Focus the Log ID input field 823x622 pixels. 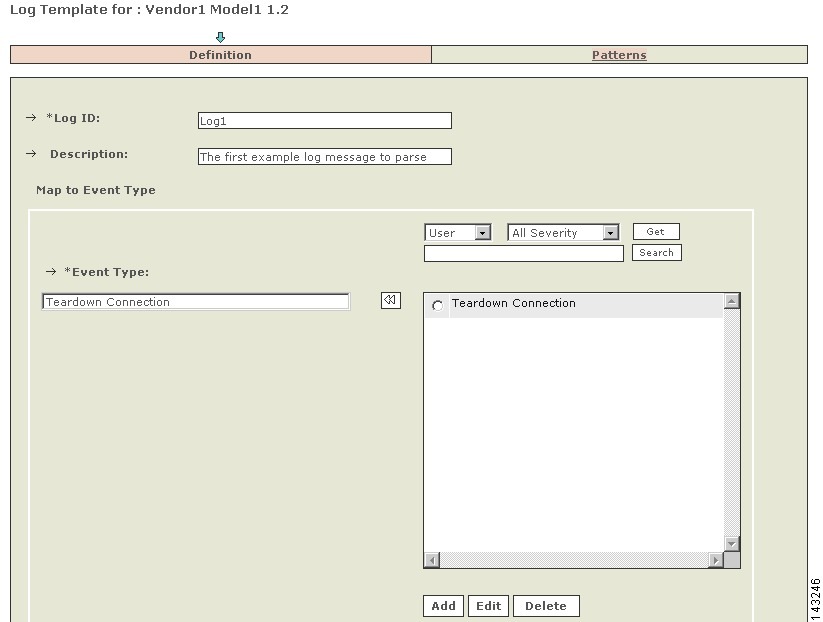point(325,121)
